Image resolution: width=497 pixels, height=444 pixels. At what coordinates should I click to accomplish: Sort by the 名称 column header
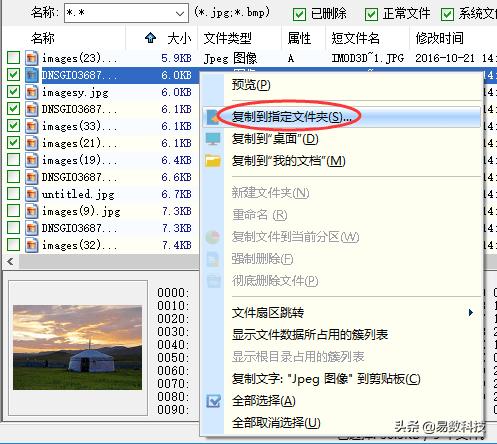(43, 38)
